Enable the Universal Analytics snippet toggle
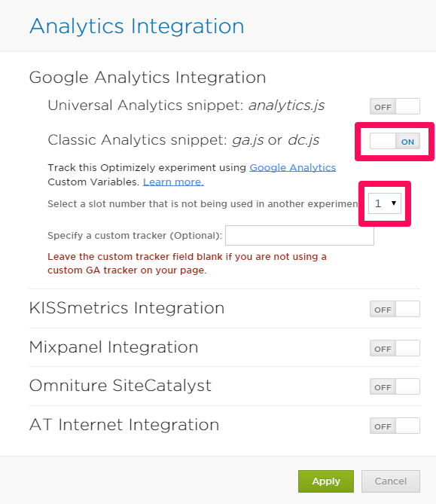Image resolution: width=436 pixels, height=504 pixels. pyautogui.click(x=395, y=106)
